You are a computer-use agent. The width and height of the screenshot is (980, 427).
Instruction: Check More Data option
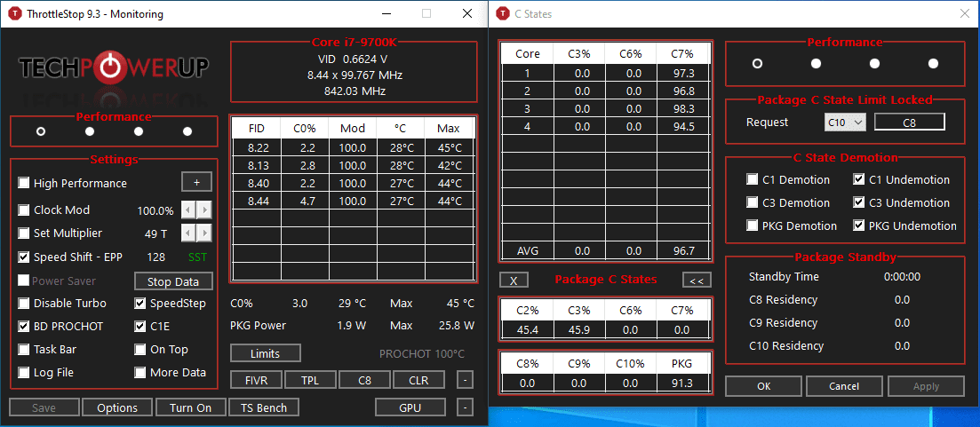click(x=140, y=372)
